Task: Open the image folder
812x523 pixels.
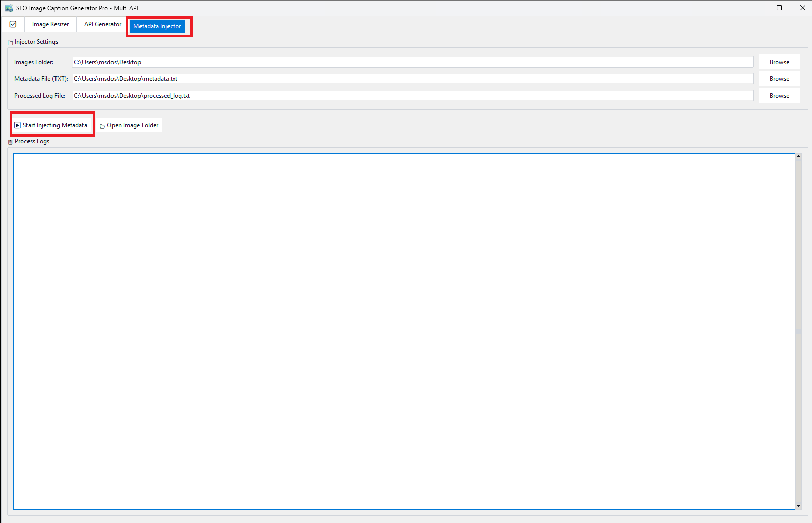Action: 129,125
